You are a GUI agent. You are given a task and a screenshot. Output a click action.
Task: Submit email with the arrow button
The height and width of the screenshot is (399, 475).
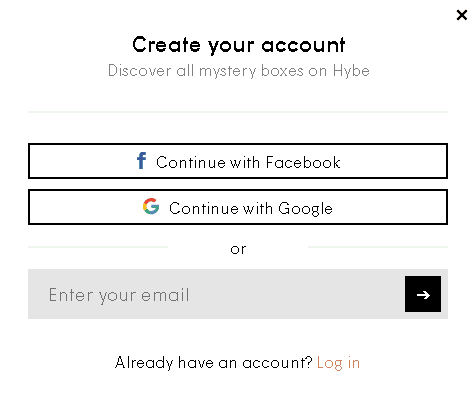coord(423,294)
